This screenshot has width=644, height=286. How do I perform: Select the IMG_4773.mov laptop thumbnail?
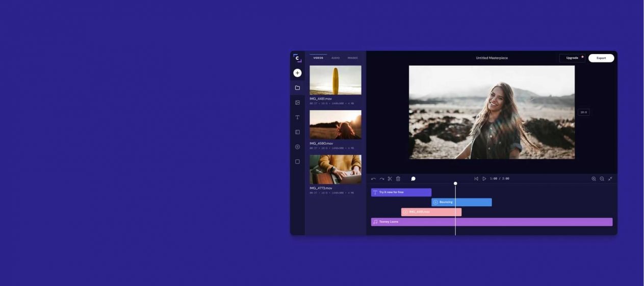click(x=336, y=170)
